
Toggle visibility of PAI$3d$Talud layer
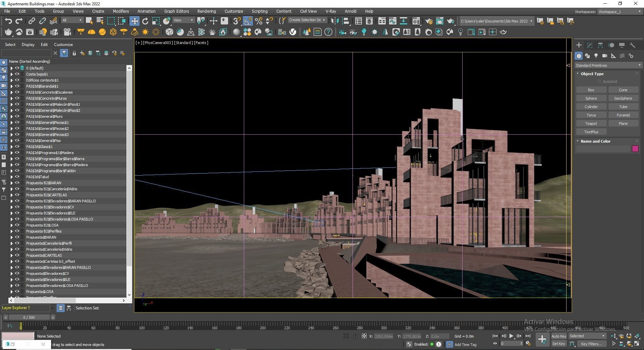[17, 177]
